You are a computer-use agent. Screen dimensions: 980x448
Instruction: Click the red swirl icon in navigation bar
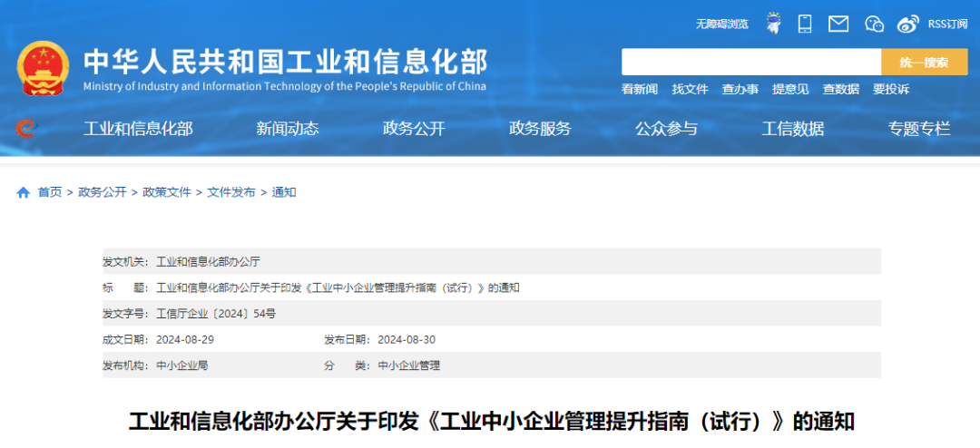pyautogui.click(x=24, y=129)
